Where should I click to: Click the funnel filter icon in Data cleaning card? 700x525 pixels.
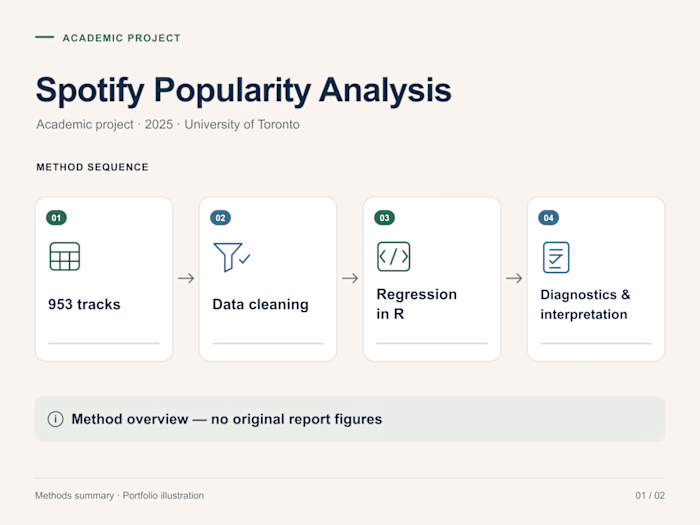(232, 257)
